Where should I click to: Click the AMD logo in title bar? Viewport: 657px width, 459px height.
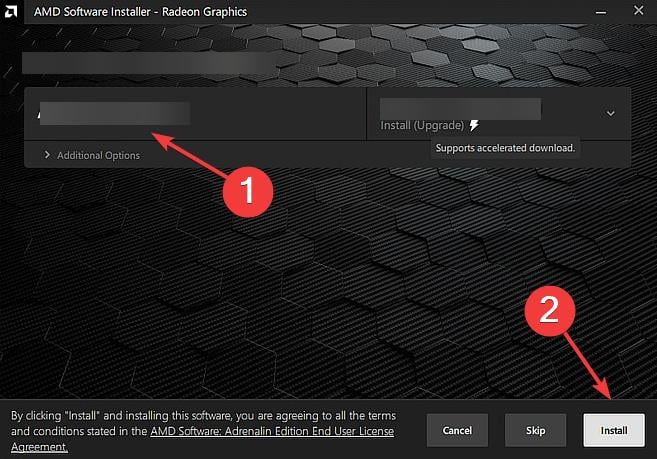(x=10, y=11)
